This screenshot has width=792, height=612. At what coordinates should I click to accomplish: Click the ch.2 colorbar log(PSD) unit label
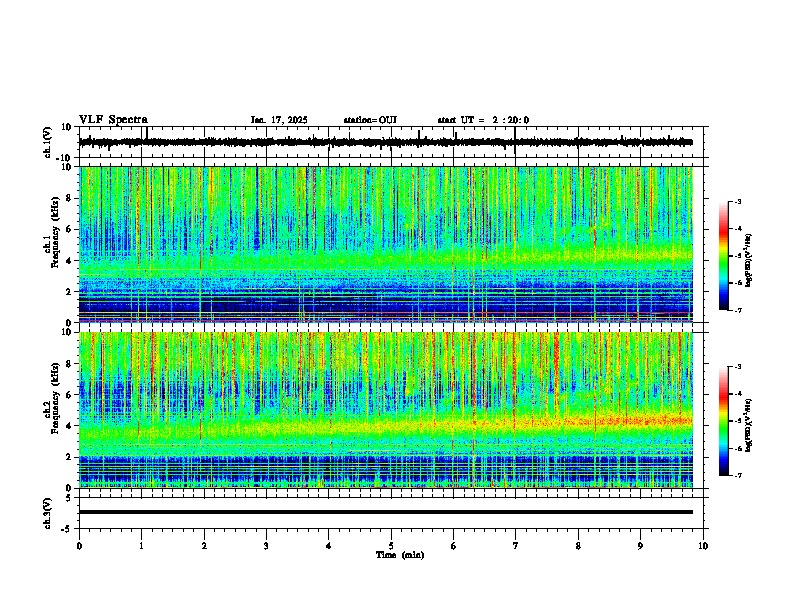[748, 426]
